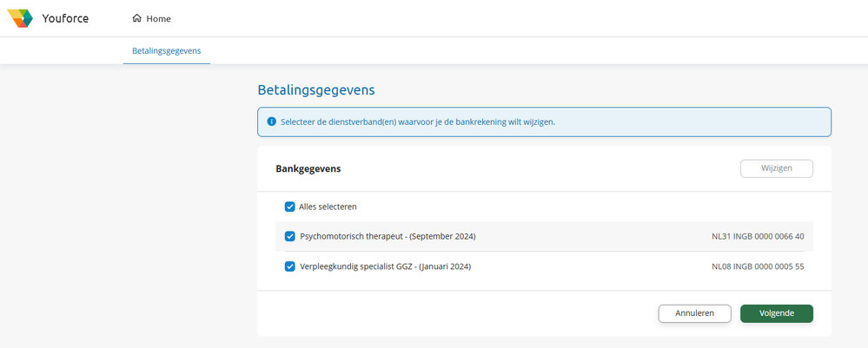Click the IBAN NL31 INGB 0000 0066 40
The height and width of the screenshot is (348, 868).
pos(758,236)
